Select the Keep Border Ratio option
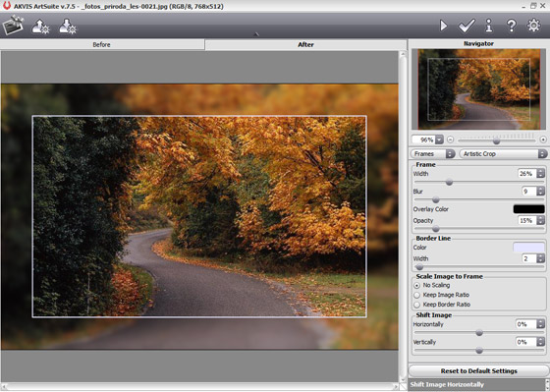Screen dimensions: 550x392 click(x=442, y=305)
